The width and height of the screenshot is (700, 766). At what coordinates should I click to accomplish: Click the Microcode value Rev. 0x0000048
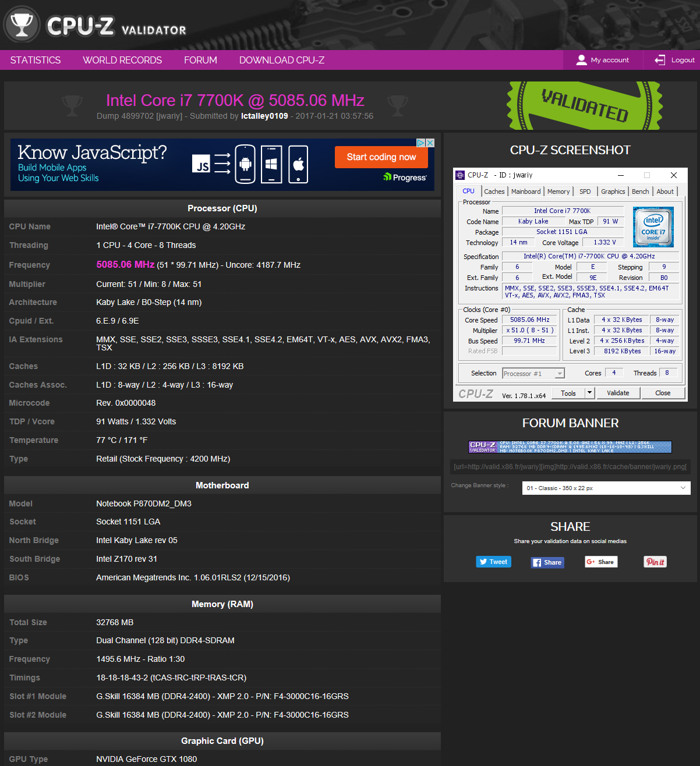click(126, 403)
